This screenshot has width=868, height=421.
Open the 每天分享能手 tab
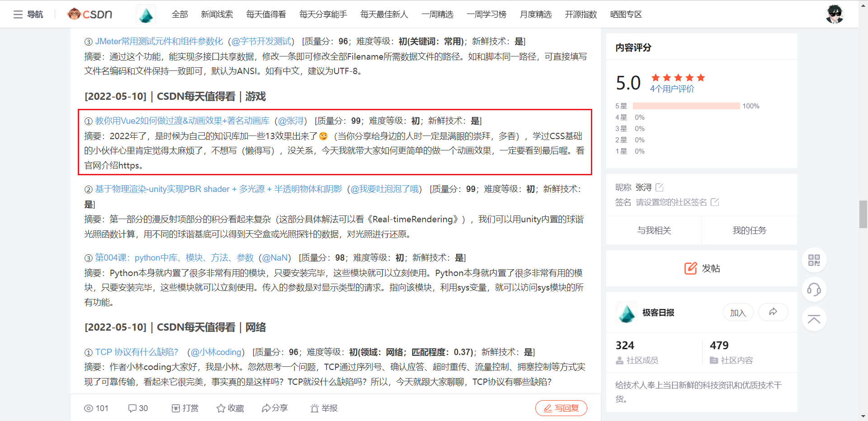click(x=323, y=14)
